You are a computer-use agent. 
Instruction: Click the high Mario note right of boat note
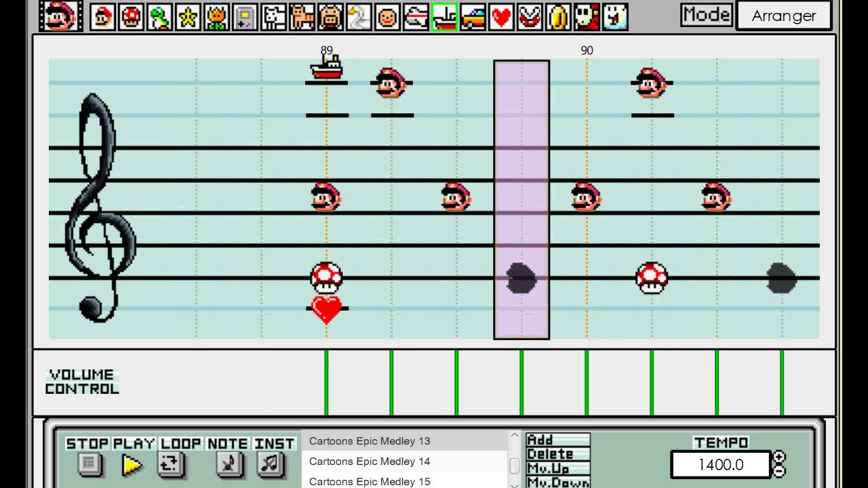tap(391, 83)
